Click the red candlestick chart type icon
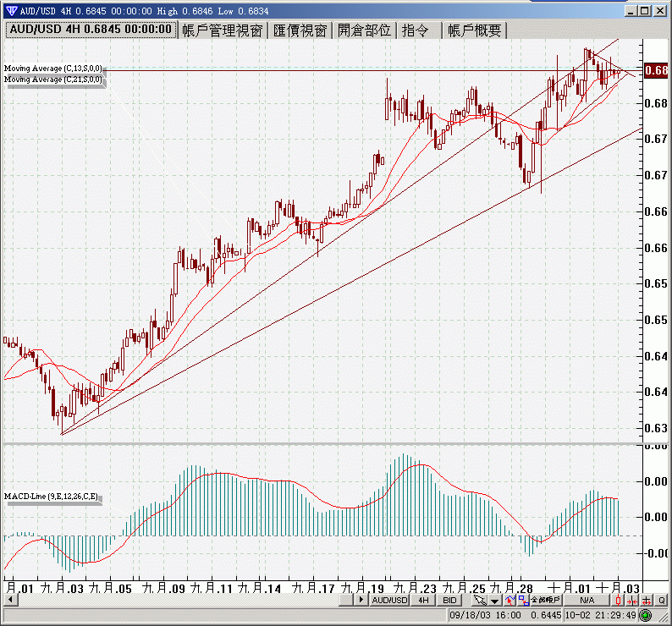Screen dimensions: 672x626 618,601
